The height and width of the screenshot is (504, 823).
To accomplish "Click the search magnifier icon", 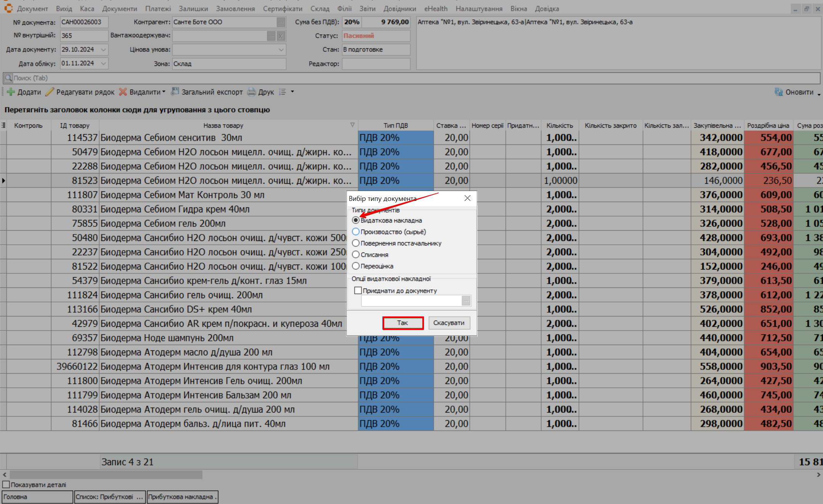I will pyautogui.click(x=8, y=78).
